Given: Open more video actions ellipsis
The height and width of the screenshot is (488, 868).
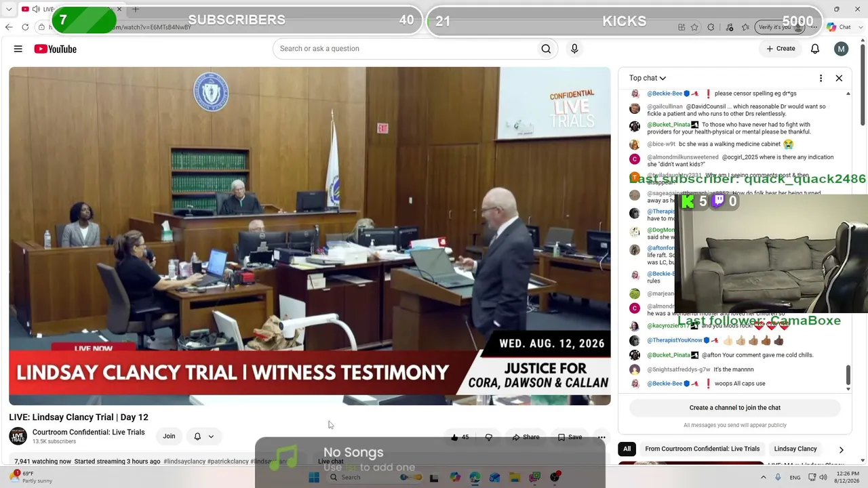Looking at the screenshot, I should pos(601,437).
